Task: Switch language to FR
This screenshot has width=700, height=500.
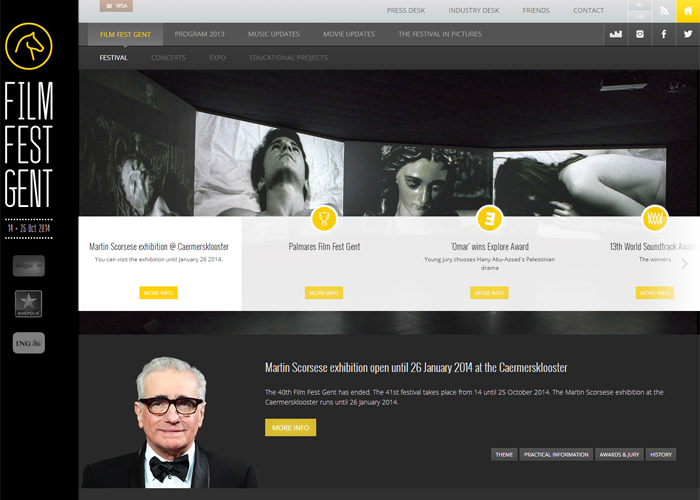Action: click(640, 17)
